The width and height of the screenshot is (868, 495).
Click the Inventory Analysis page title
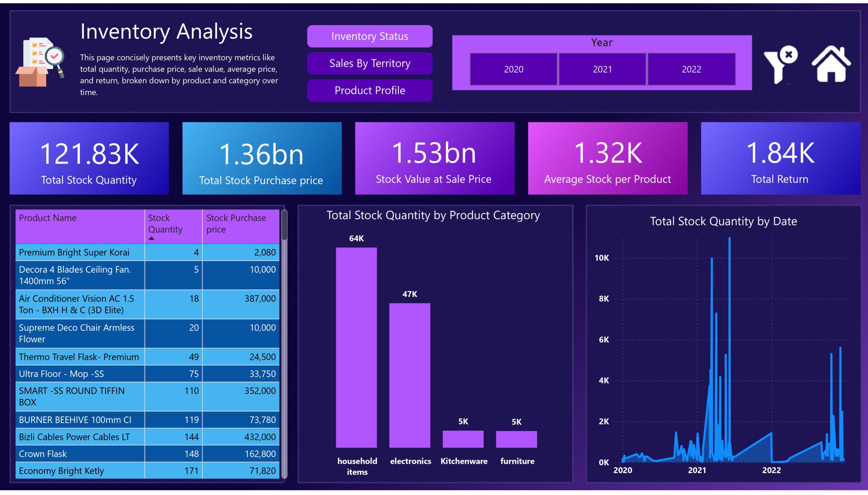(x=166, y=31)
